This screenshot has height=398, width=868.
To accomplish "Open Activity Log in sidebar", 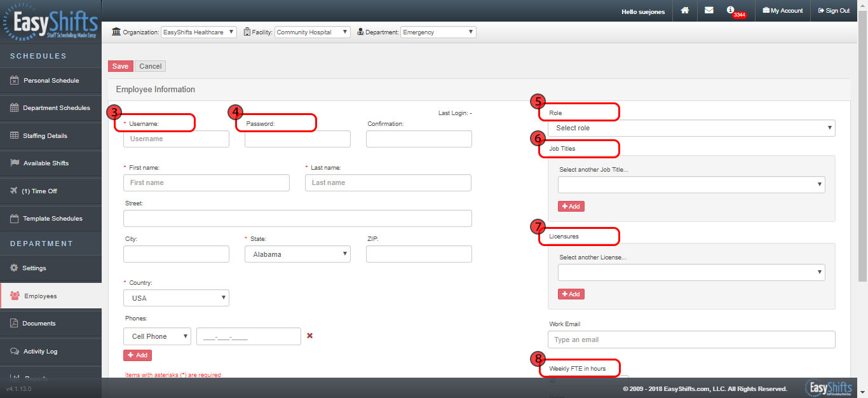I will 51,351.
